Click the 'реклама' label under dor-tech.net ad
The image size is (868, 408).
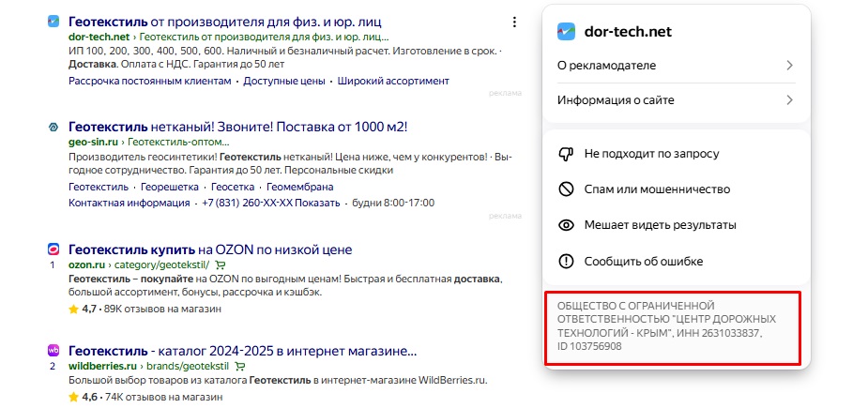point(505,94)
